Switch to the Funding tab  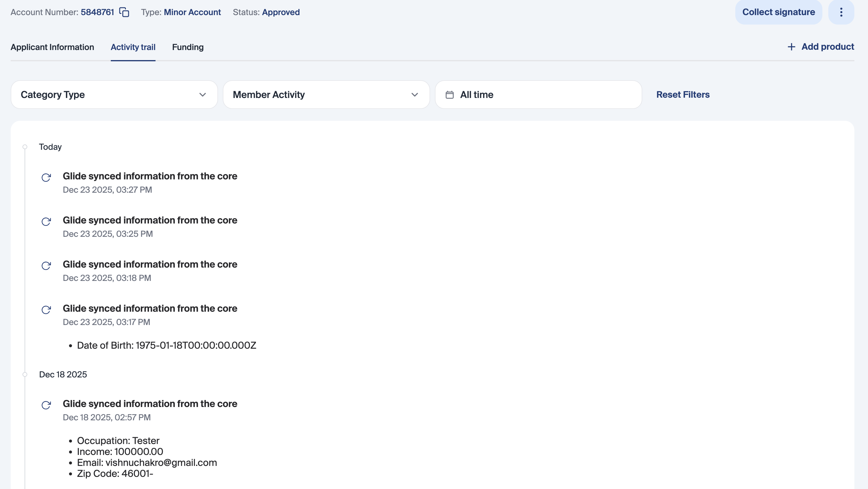point(188,47)
